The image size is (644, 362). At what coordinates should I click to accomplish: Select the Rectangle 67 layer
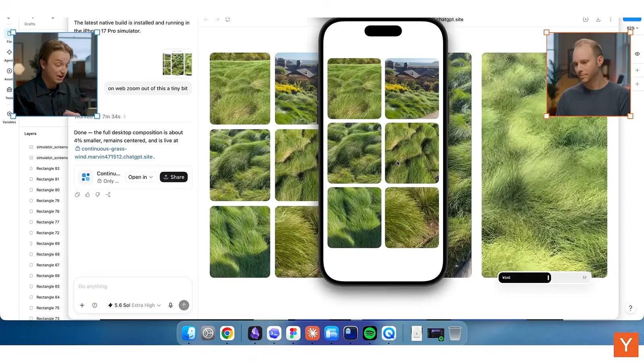click(x=48, y=265)
